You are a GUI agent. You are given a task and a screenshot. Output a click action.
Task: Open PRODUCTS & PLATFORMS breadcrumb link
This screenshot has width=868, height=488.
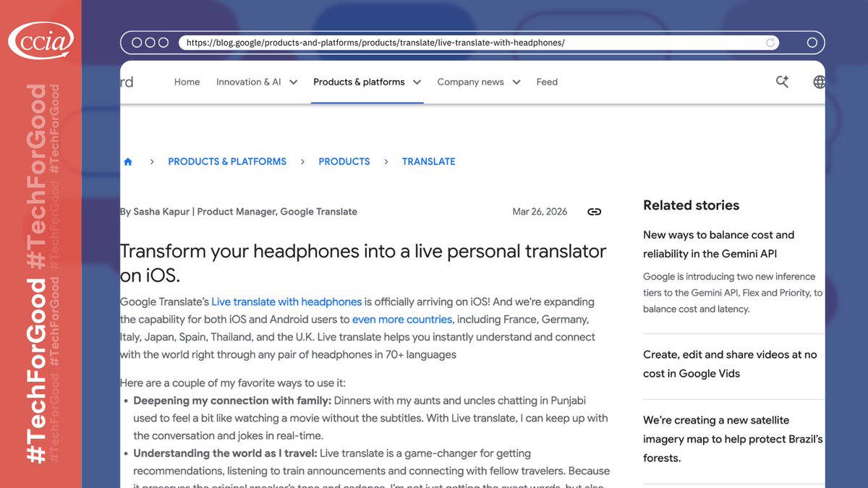tap(227, 162)
